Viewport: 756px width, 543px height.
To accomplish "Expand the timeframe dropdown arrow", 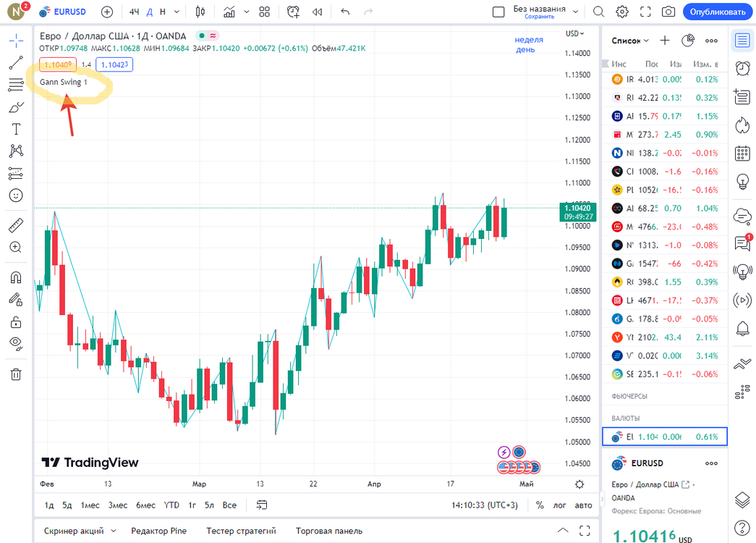I will click(x=177, y=12).
